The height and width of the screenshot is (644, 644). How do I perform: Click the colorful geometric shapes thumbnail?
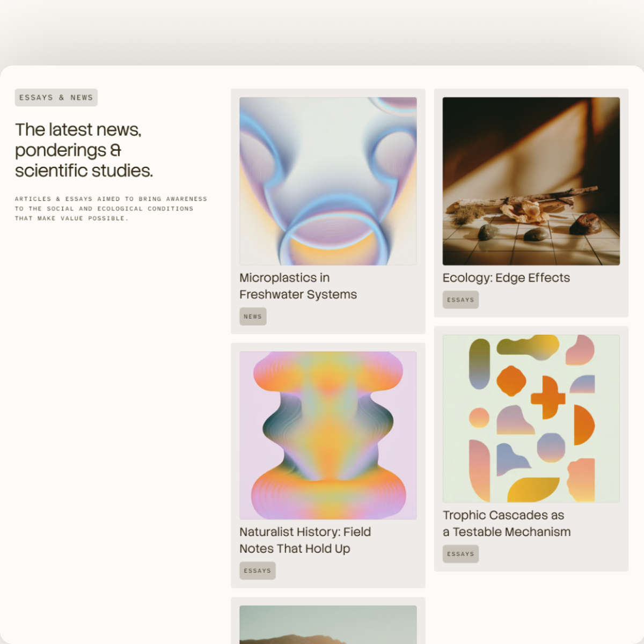tap(531, 419)
